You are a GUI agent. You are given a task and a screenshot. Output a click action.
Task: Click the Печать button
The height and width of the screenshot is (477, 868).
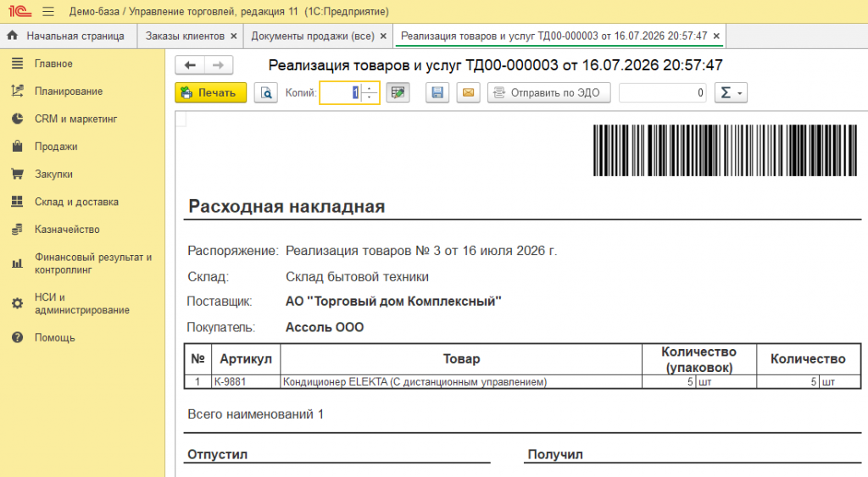211,93
